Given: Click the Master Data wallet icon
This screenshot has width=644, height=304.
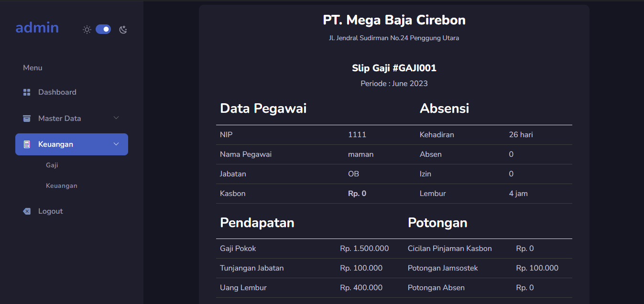Looking at the screenshot, I should (x=26, y=118).
